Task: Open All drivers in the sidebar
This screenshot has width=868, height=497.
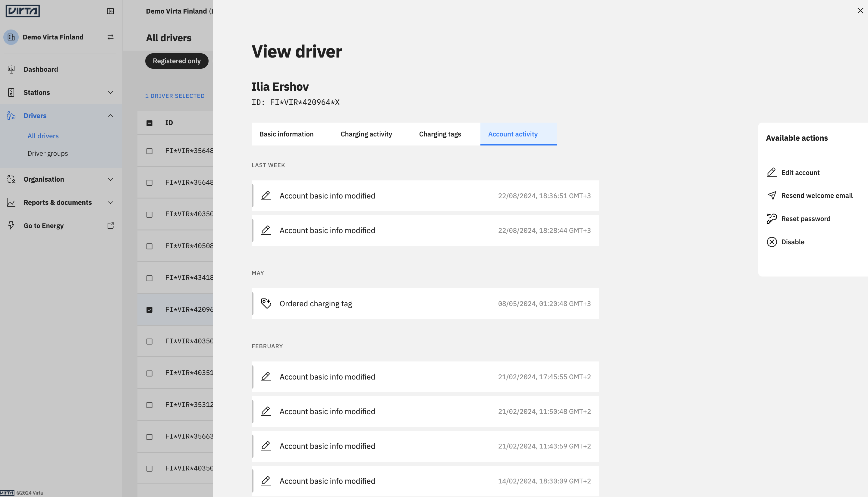Action: pos(43,136)
